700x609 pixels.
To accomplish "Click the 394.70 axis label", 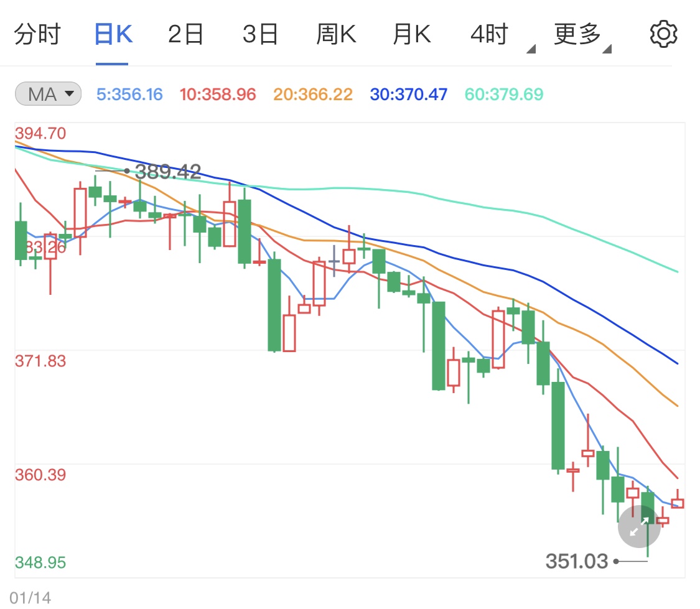I will click(40, 133).
